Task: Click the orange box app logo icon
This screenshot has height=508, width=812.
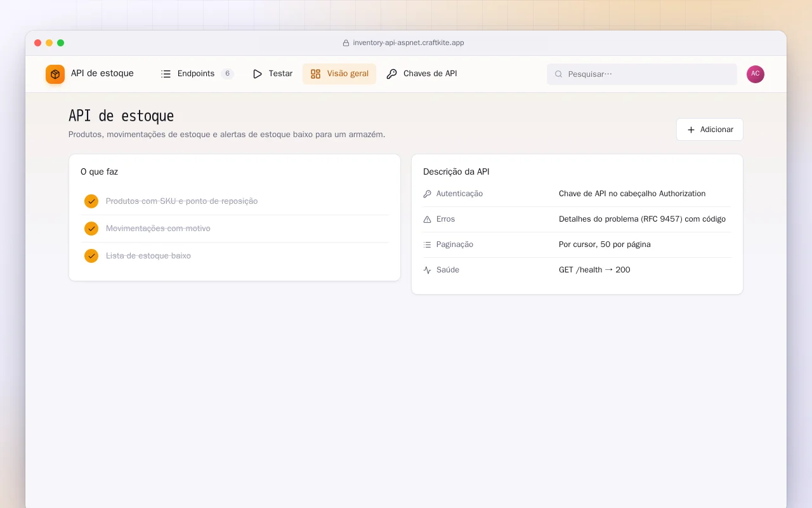Action: (55, 74)
